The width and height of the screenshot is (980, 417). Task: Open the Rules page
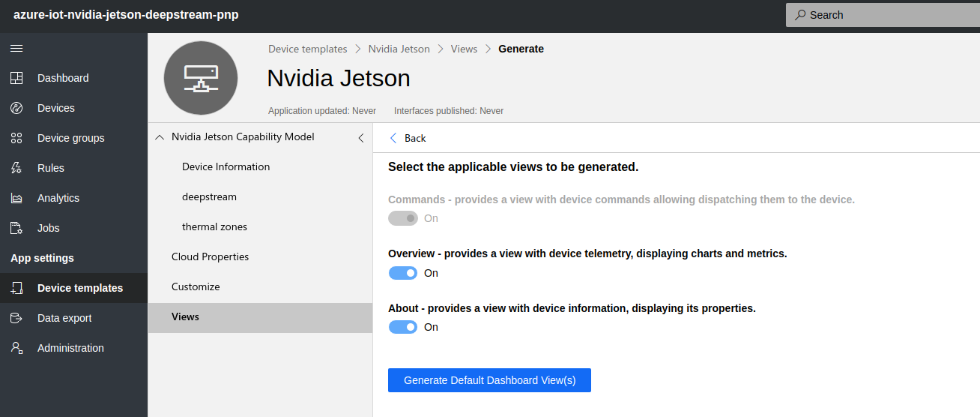coord(73,168)
